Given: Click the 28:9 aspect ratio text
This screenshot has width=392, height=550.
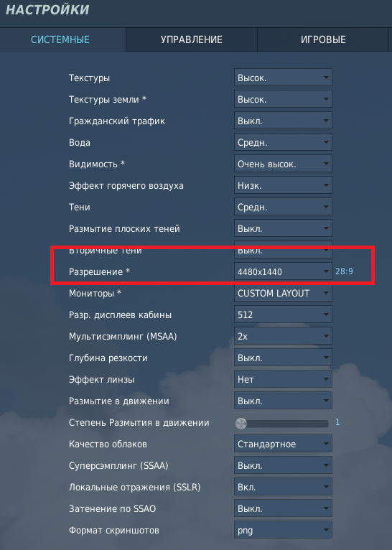Looking at the screenshot, I should click(344, 271).
